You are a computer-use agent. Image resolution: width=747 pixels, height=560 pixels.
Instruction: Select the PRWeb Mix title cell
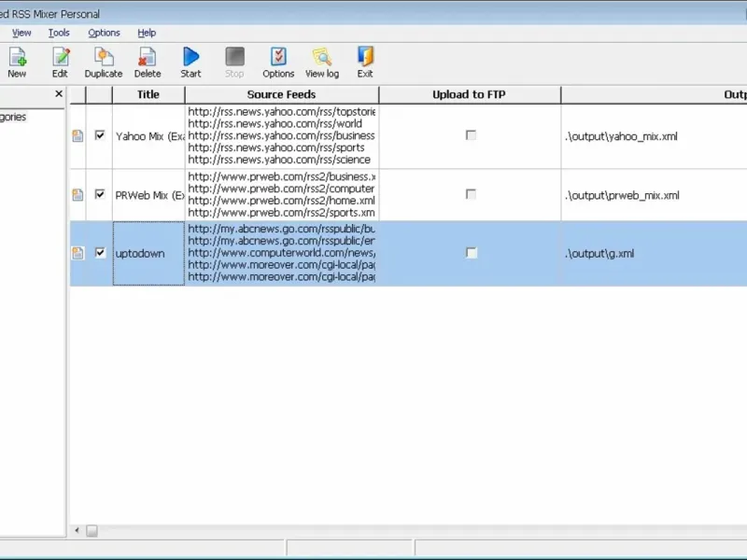148,195
